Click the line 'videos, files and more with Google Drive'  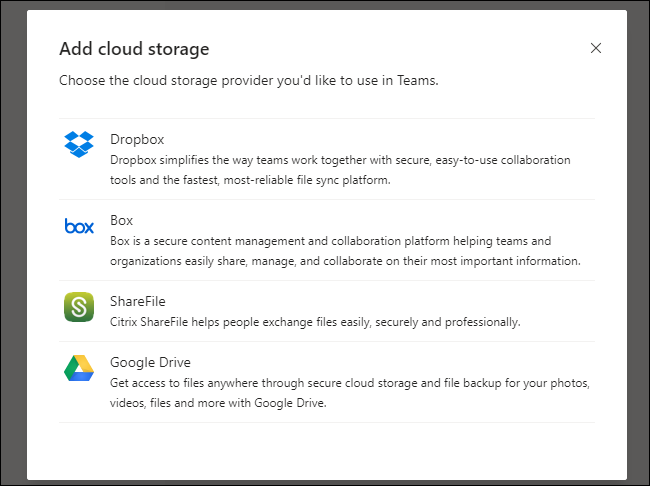232,404
